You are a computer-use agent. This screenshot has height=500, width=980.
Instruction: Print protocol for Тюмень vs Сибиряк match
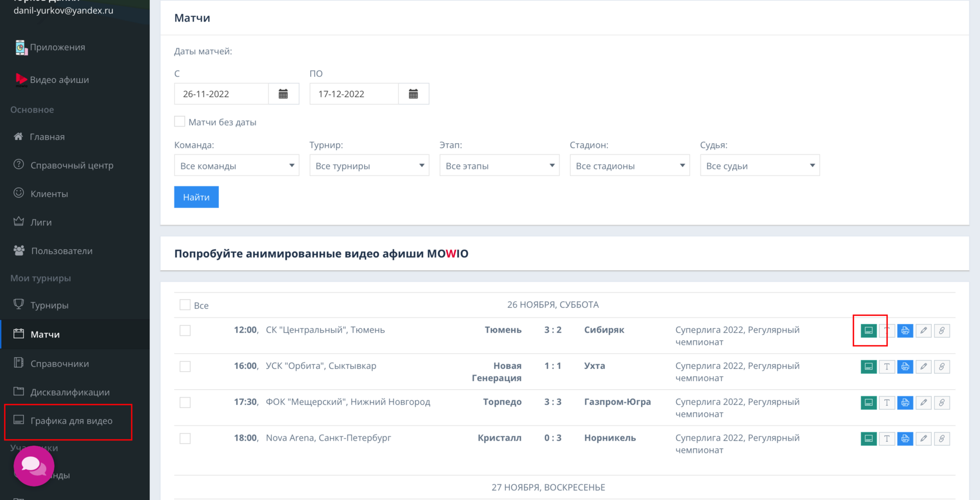(x=905, y=330)
